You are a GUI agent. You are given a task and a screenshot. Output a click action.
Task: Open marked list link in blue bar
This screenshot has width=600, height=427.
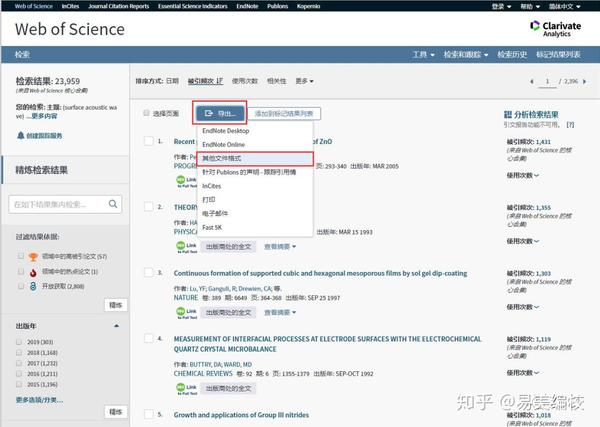558,54
